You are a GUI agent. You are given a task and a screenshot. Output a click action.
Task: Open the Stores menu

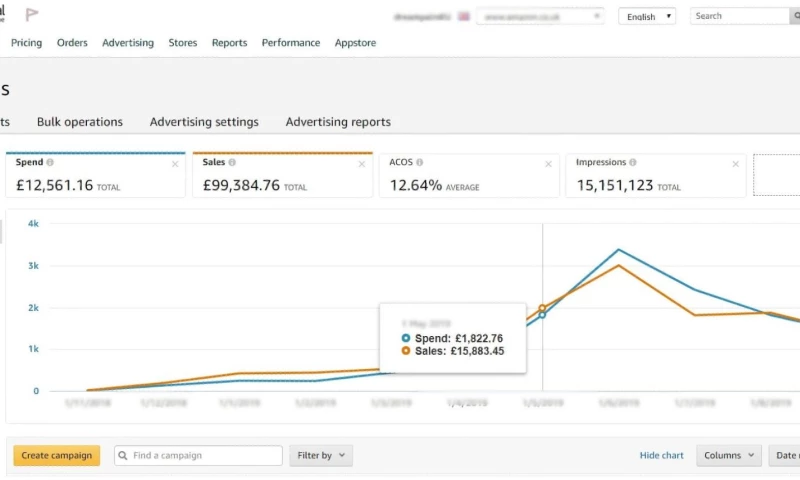click(183, 43)
